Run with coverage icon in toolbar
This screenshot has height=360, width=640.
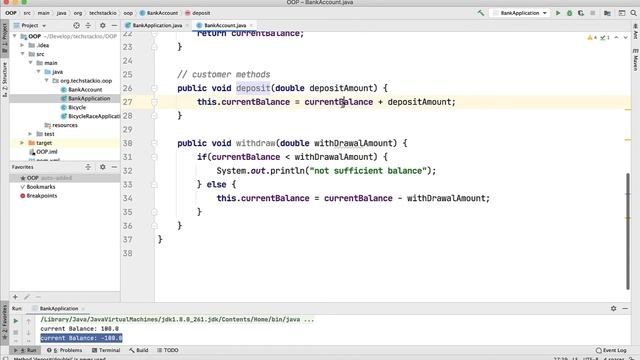click(x=581, y=13)
